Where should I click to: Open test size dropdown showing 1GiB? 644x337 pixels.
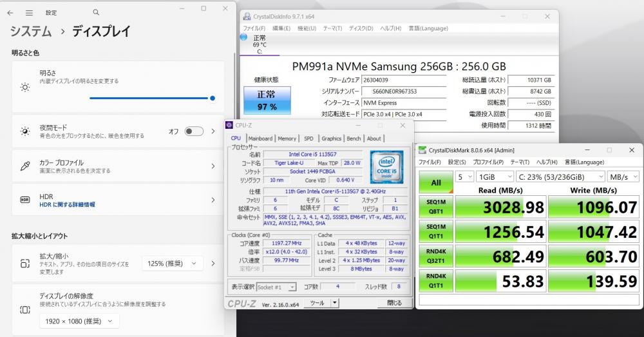(495, 177)
